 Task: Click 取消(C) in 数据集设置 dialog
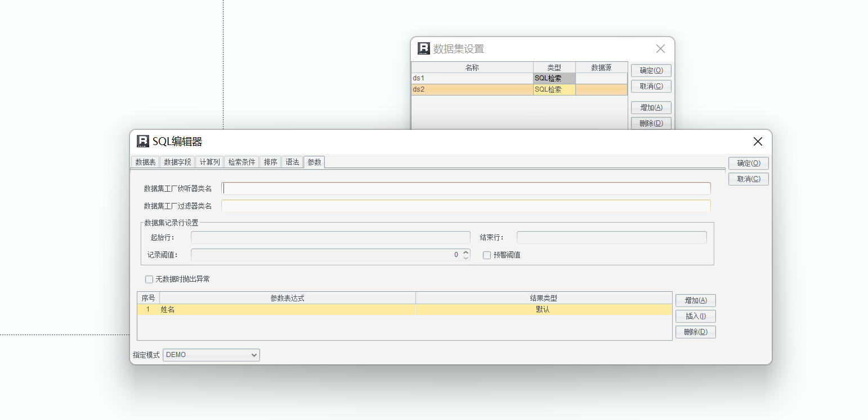click(x=651, y=86)
